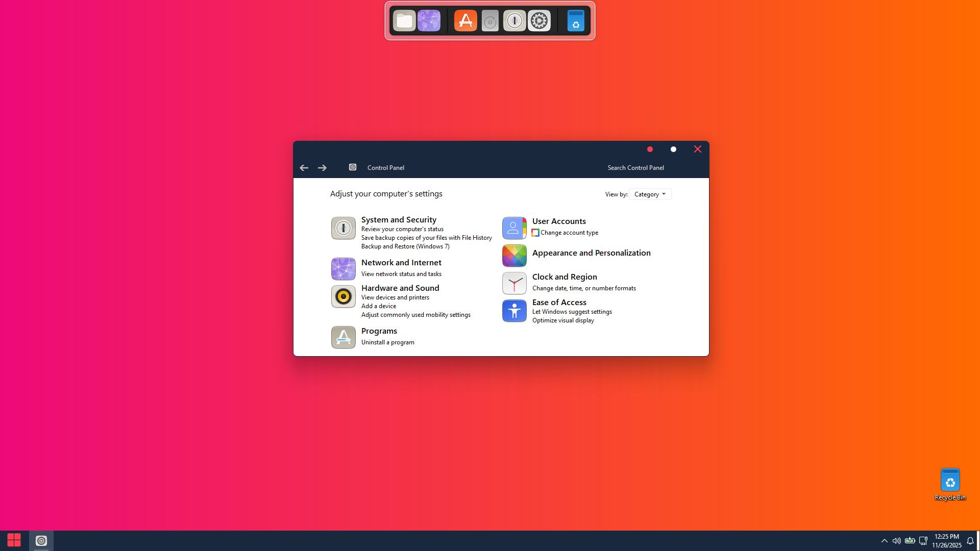Screen dimensions: 980x551
Task: Expand the hidden system tray icons chevron
Action: coord(884,541)
